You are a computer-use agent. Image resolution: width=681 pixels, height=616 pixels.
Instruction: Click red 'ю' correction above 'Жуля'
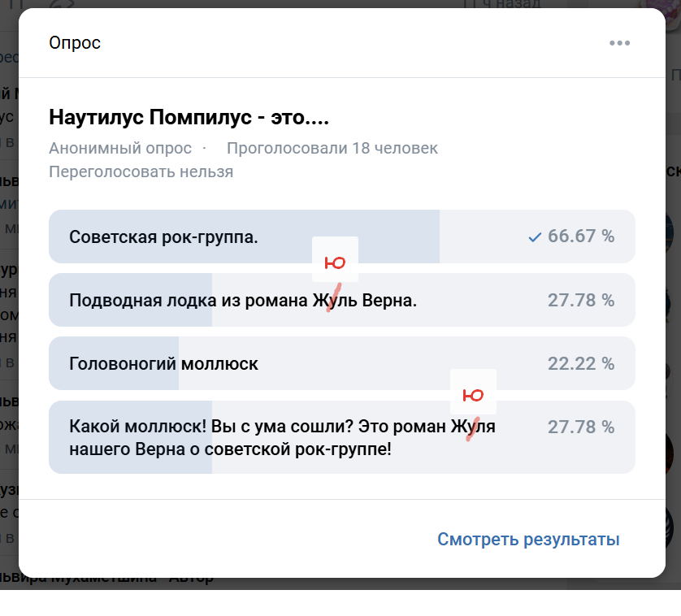tap(473, 395)
